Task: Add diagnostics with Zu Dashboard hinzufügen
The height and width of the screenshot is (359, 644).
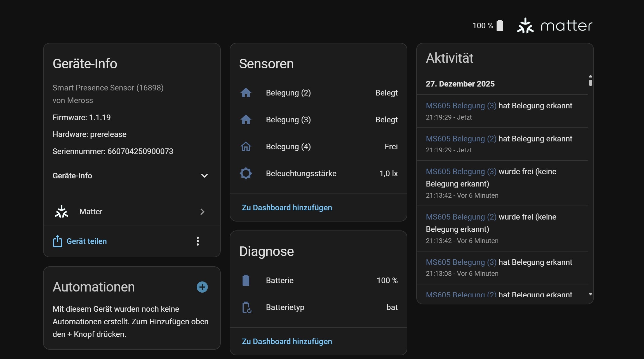Action: (x=287, y=341)
